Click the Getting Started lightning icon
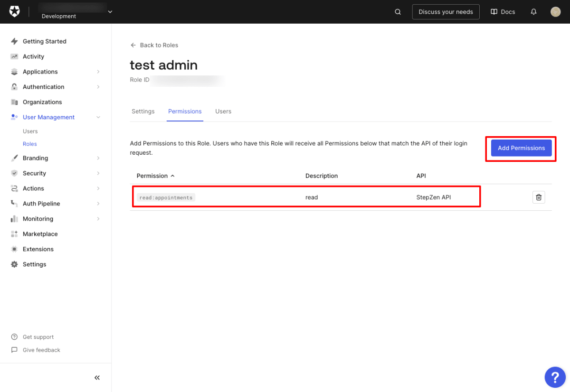The width and height of the screenshot is (570, 392). [x=14, y=41]
